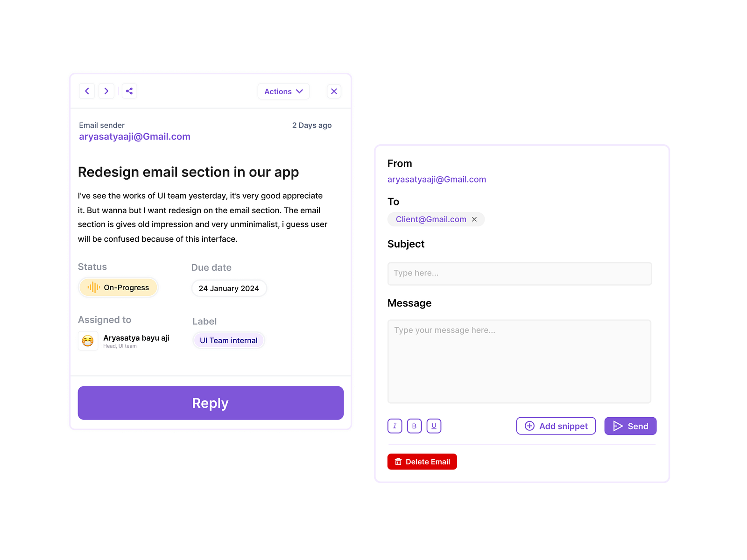Click the trash icon on Delete Email
The height and width of the screenshot is (560, 747).
pyautogui.click(x=398, y=462)
